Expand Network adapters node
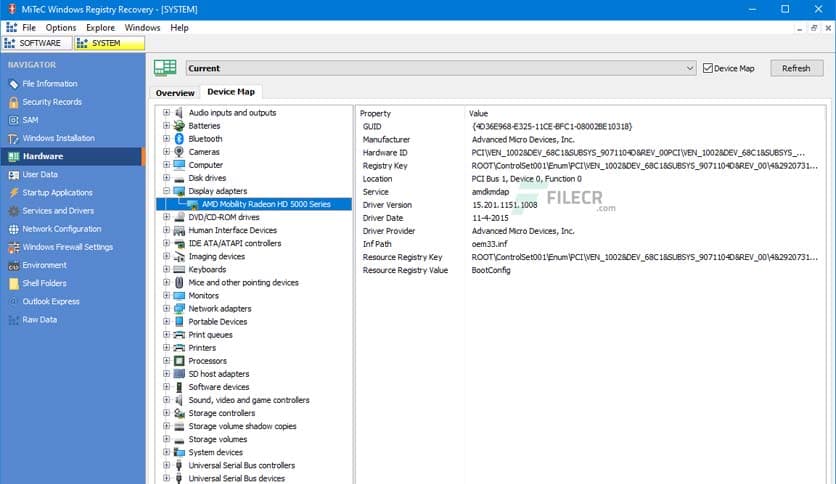836x484 pixels. [166, 309]
